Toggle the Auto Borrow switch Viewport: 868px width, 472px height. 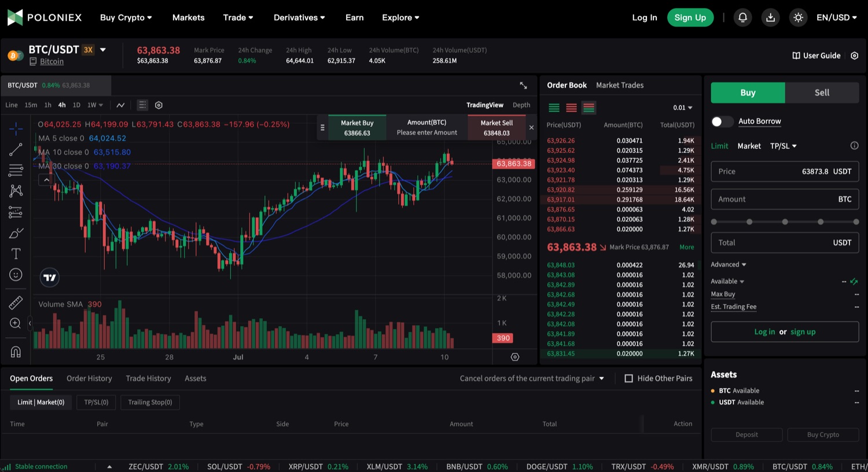[x=722, y=121]
